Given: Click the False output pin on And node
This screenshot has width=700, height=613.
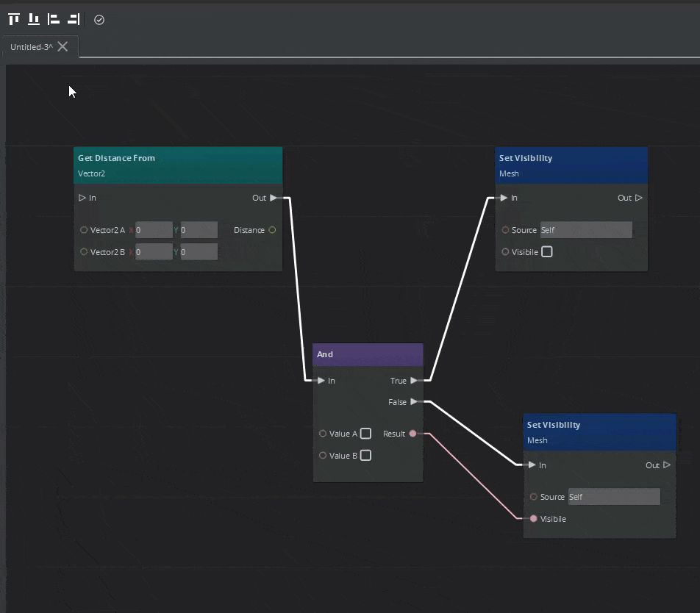Looking at the screenshot, I should click(414, 402).
